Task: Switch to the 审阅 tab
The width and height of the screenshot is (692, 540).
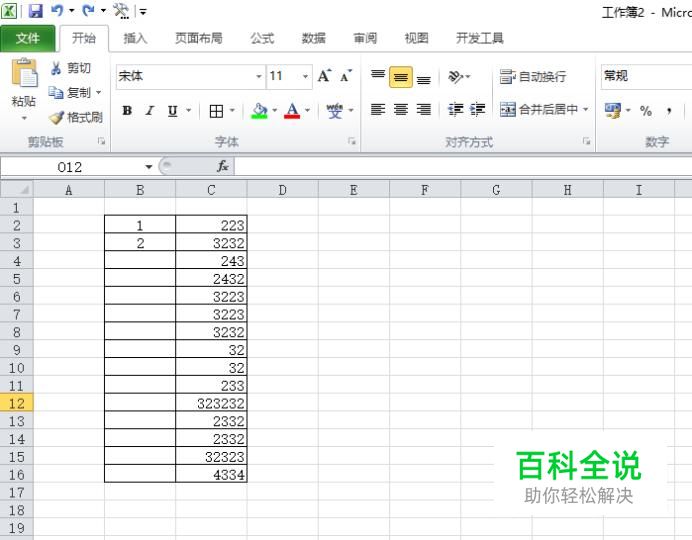Action: pos(365,38)
